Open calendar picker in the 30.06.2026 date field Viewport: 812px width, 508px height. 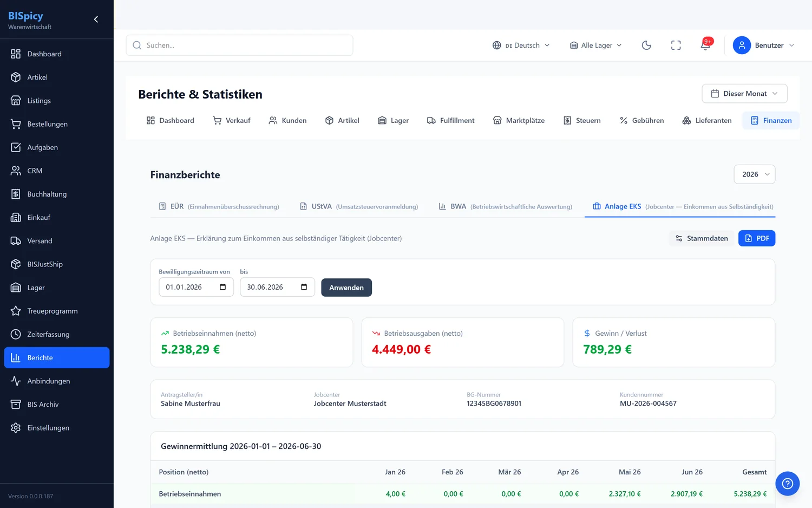pos(304,287)
